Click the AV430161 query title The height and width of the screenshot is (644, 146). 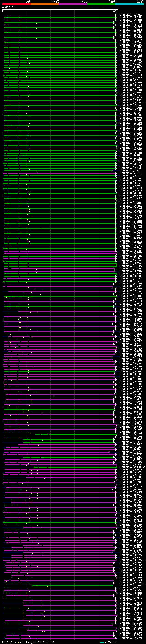pyautogui.click(x=8, y=7)
